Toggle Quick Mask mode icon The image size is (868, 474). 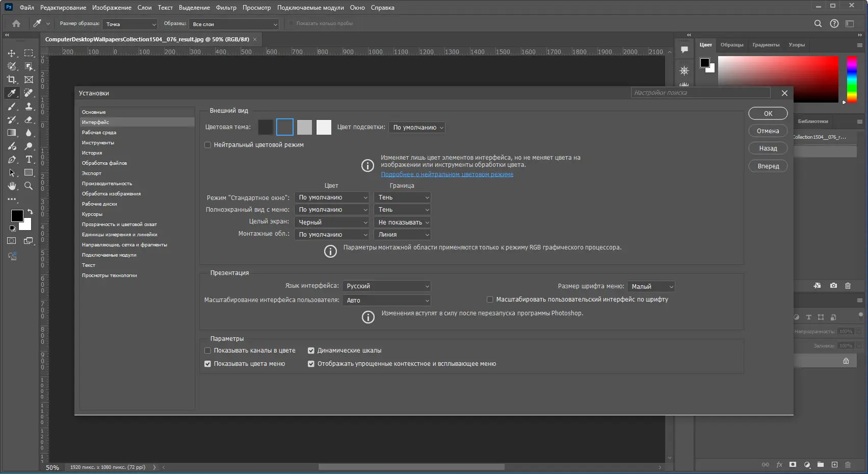[12, 241]
